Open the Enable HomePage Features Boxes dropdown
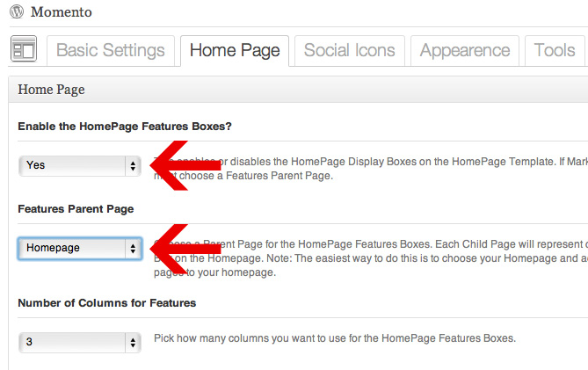Image resolution: width=588 pixels, height=370 pixels. 80,165
